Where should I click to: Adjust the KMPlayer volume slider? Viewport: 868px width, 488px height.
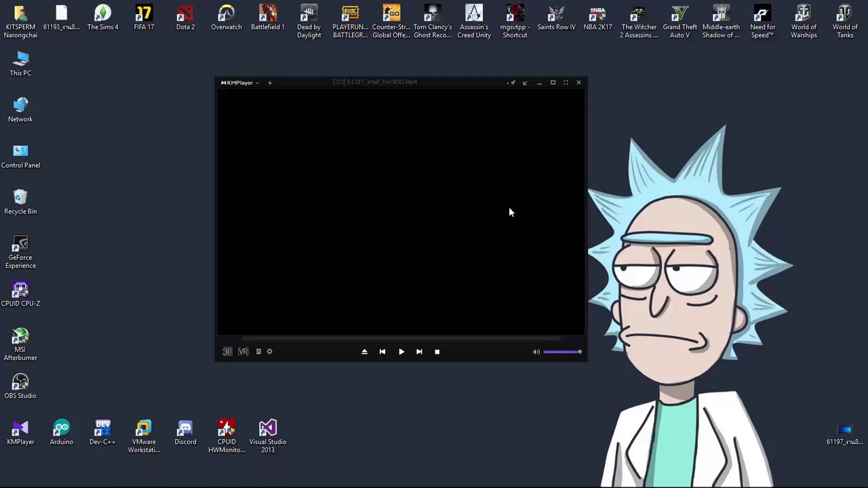click(x=562, y=352)
